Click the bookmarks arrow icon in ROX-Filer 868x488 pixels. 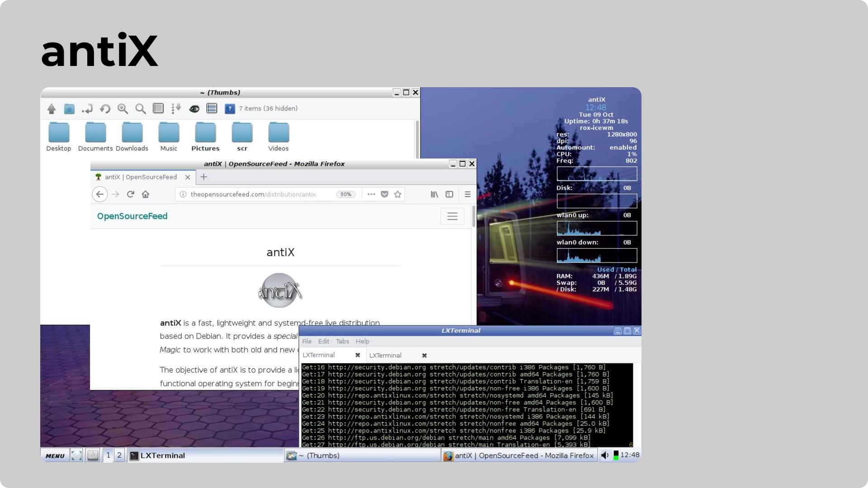click(87, 108)
